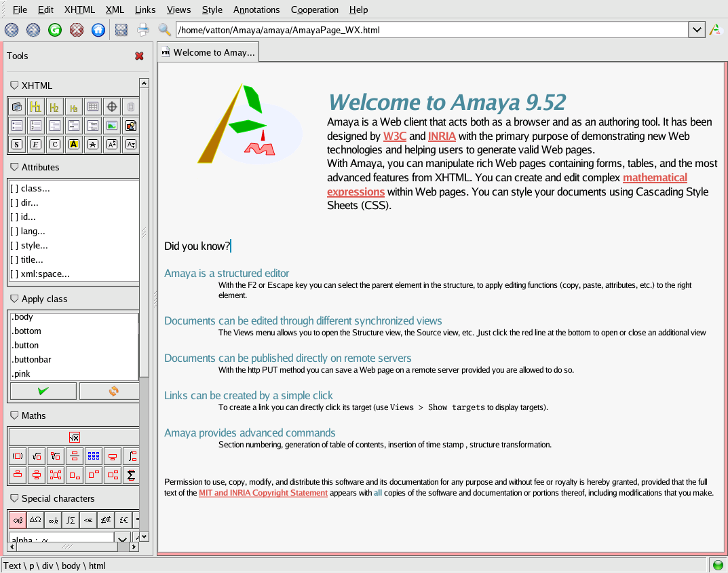728x573 pixels.
Task: Insert a matrix using the blue grid icon
Action: pyautogui.click(x=93, y=456)
